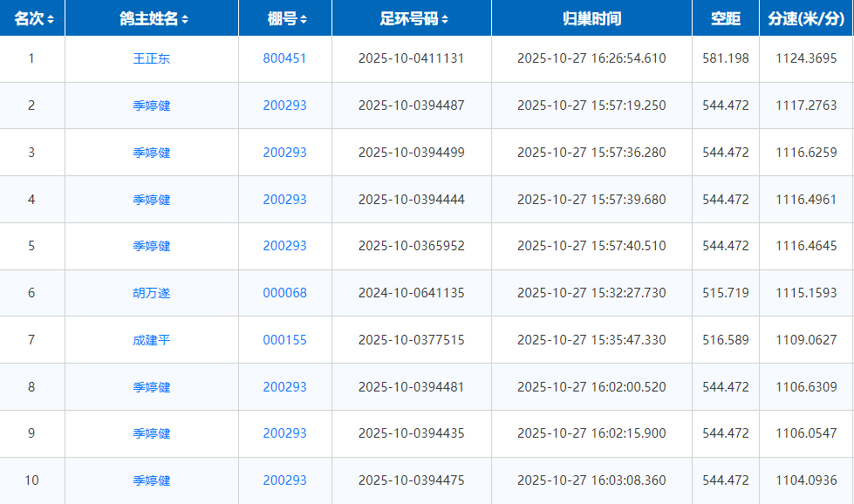The width and height of the screenshot is (854, 504).
Task: Sort using the 足环号码 sort icon
Action: click(x=445, y=19)
